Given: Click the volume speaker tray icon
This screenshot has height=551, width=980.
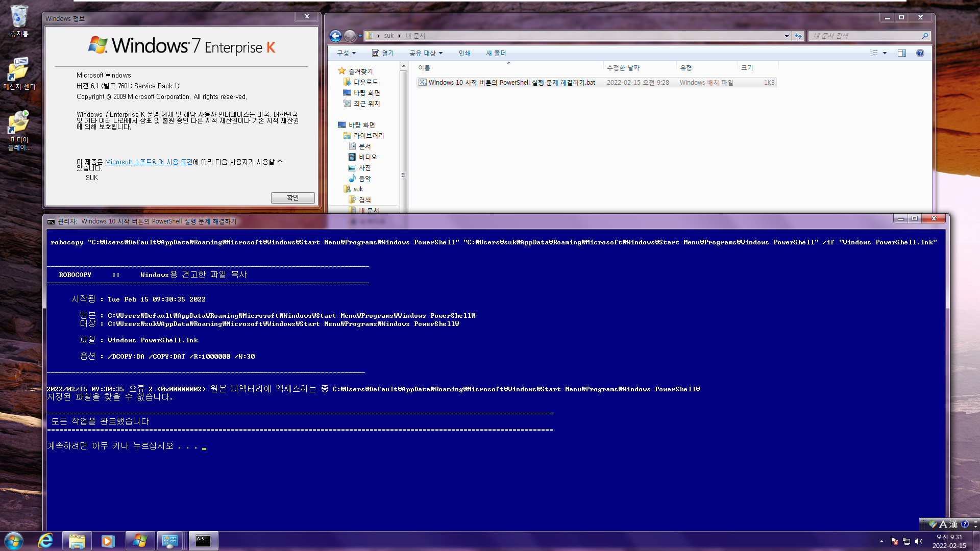Looking at the screenshot, I should click(919, 541).
